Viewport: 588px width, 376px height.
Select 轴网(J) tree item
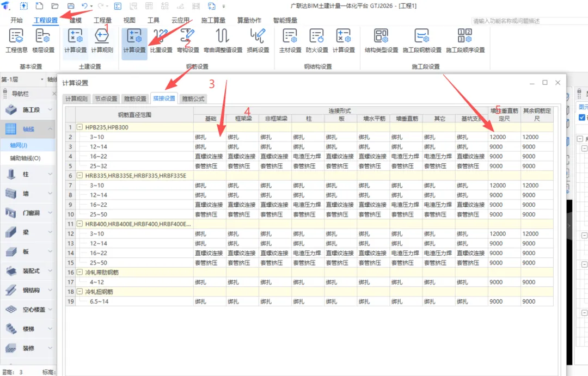(19, 145)
